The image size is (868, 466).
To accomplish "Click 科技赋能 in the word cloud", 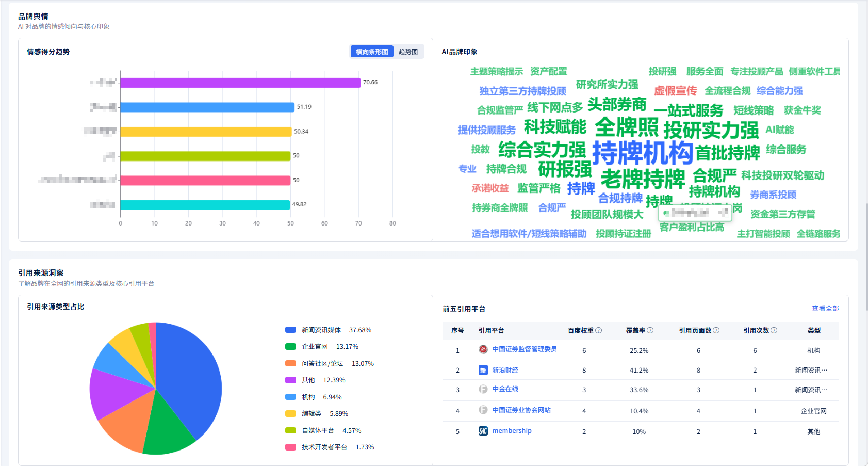I will tap(555, 127).
